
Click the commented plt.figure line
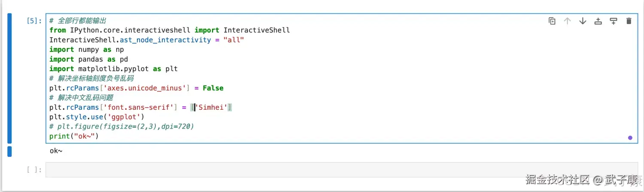coord(122,126)
